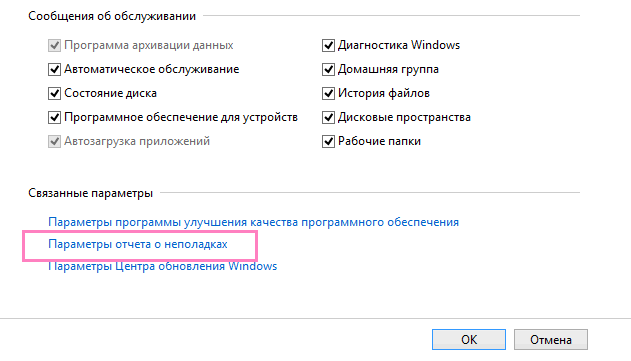Uncheck the Автоматическое обслуживание checkbox

[x=54, y=69]
